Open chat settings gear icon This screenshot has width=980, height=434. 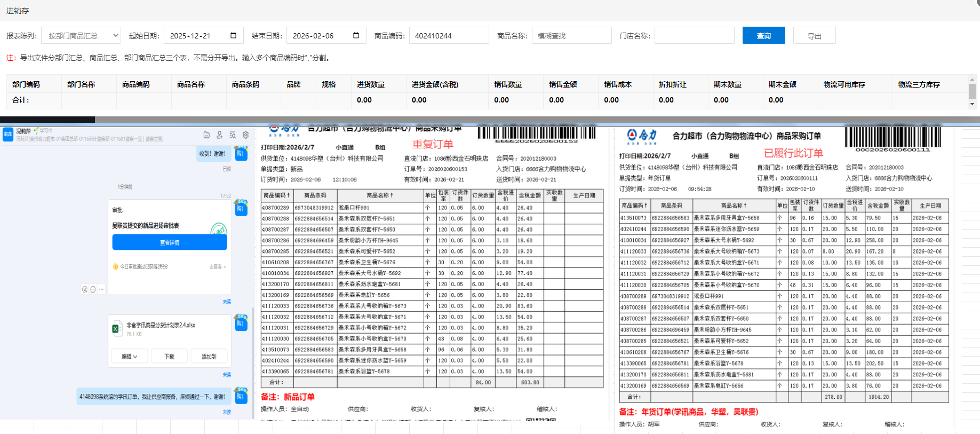click(245, 135)
